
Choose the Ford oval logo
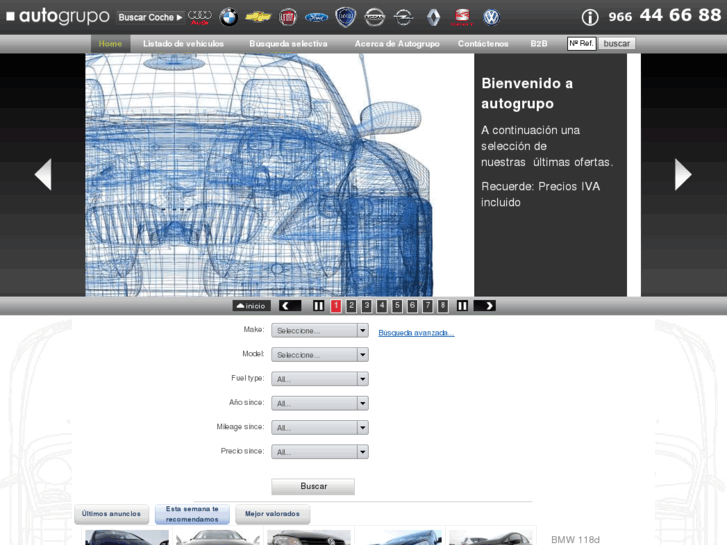[316, 17]
